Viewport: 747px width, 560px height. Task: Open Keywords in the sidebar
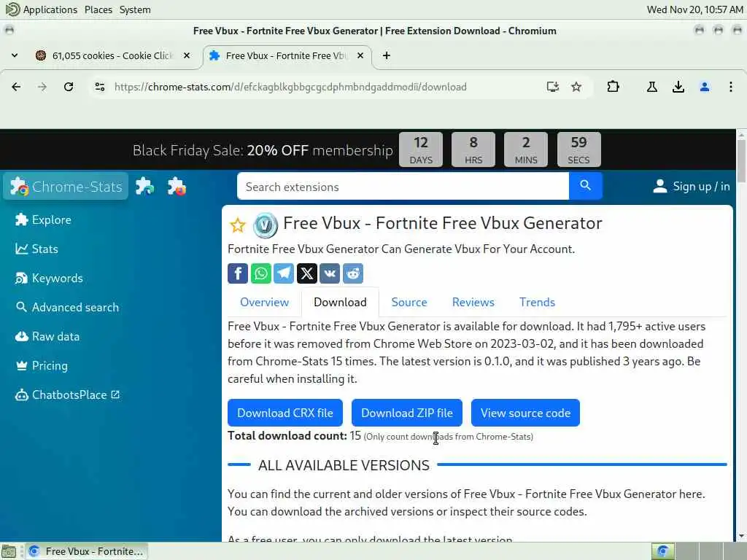(x=49, y=278)
